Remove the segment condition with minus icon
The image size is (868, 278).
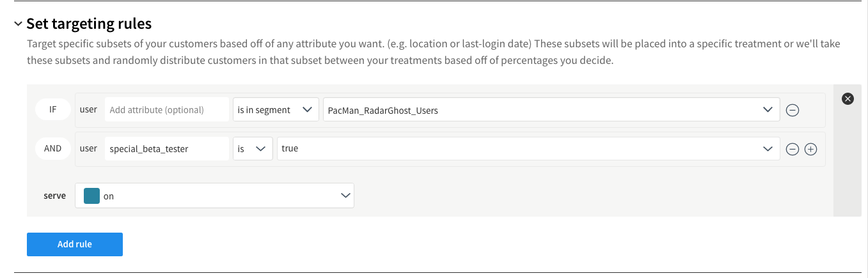(792, 111)
